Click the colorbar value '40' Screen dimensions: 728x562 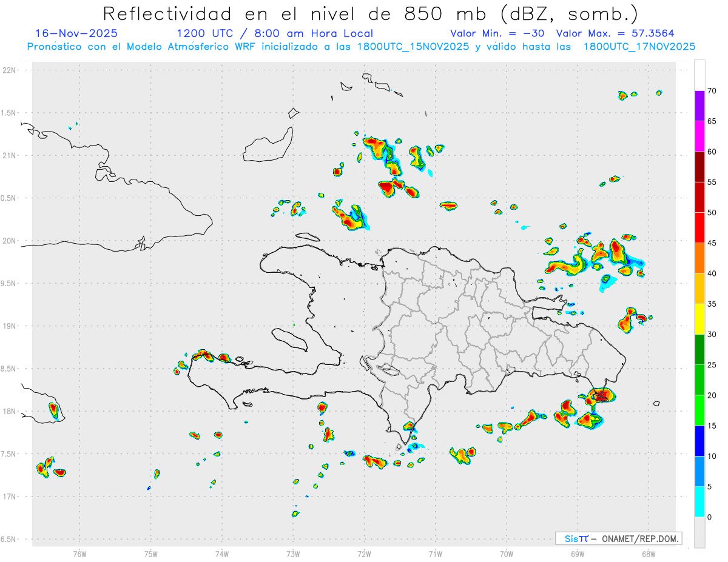click(x=712, y=273)
